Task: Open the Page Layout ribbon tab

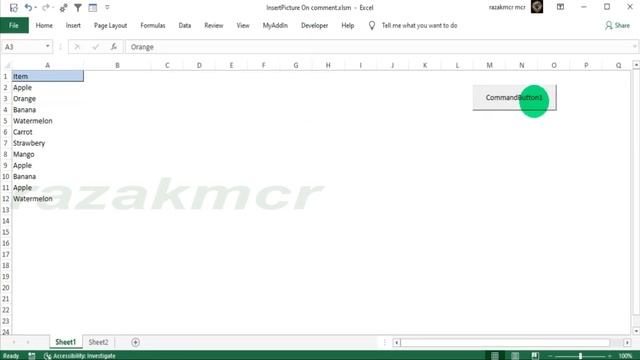Action: coord(110,25)
